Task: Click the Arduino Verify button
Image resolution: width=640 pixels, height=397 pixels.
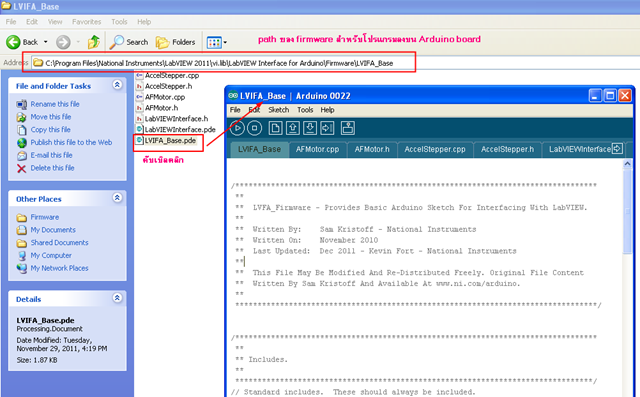Action: coord(237,128)
